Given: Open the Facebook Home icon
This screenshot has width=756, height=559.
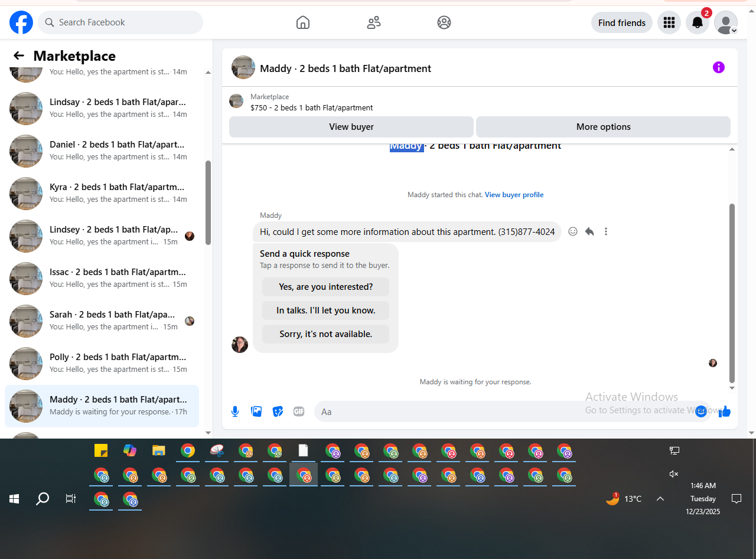Looking at the screenshot, I should [x=303, y=22].
